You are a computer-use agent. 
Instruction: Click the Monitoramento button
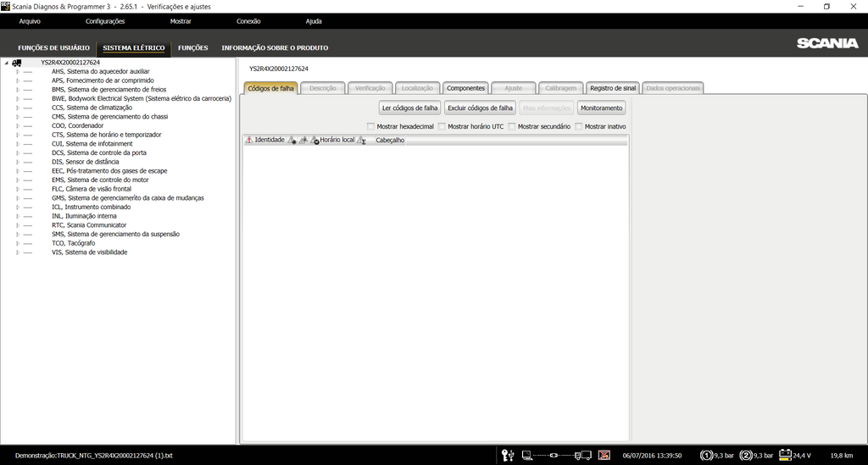(602, 108)
